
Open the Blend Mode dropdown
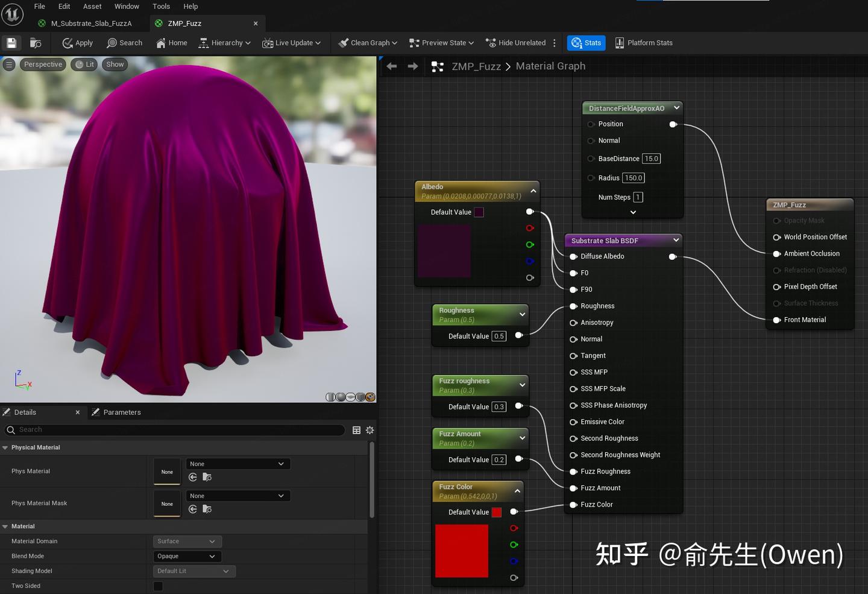click(x=187, y=556)
